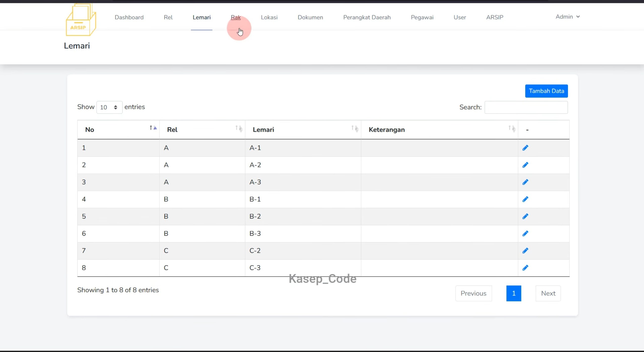Open the User menu item
Image resolution: width=644 pixels, height=352 pixels.
click(460, 17)
